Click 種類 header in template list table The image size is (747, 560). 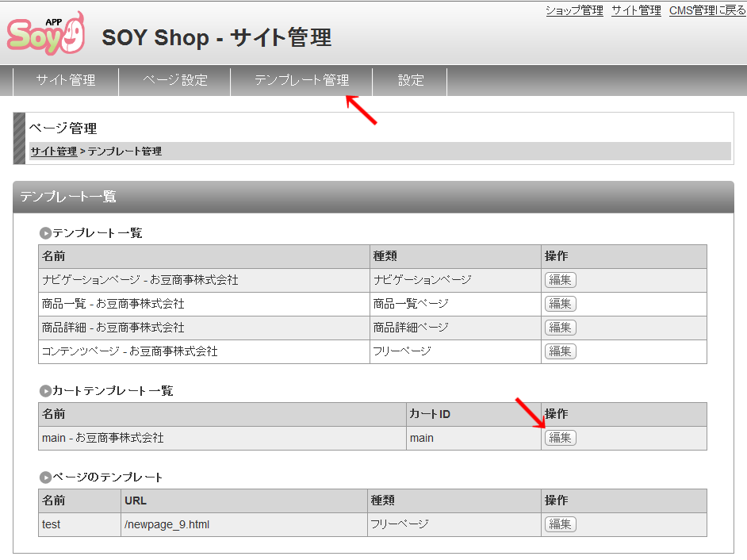[455, 256]
